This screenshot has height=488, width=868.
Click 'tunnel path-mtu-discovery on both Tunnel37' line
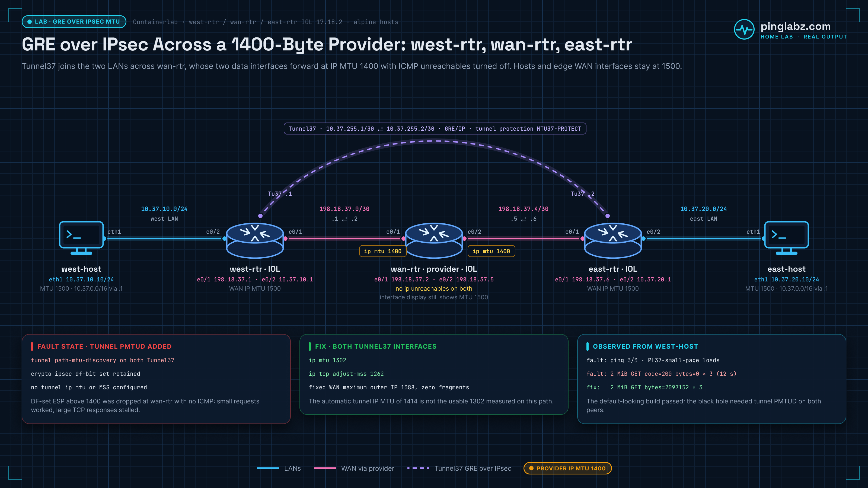(x=103, y=360)
